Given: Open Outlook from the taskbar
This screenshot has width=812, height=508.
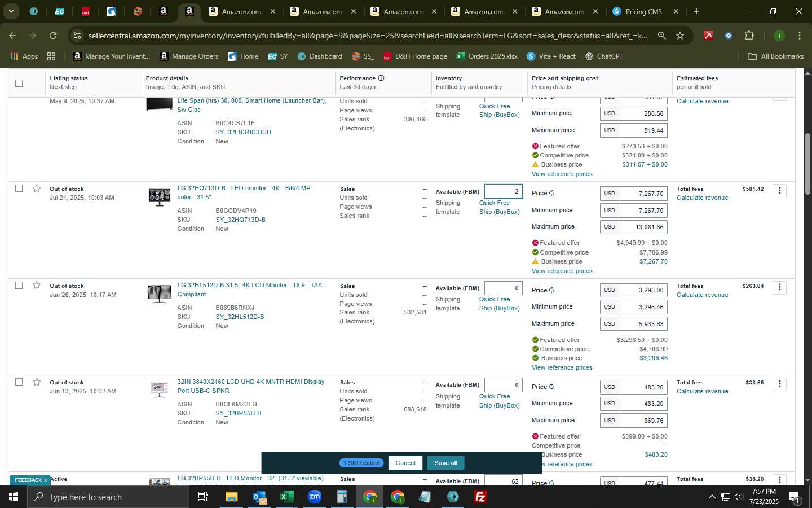Looking at the screenshot, I should click(x=259, y=497).
